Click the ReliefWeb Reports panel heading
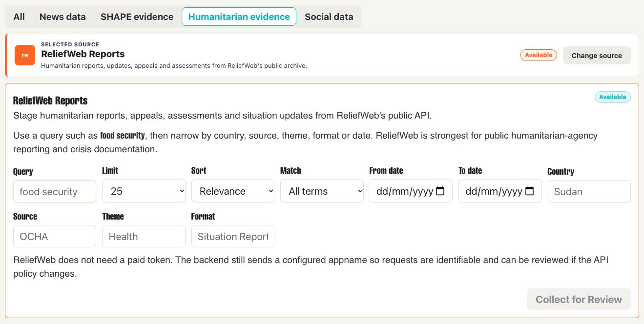Screen dimensions: 644x324 click(x=50, y=101)
